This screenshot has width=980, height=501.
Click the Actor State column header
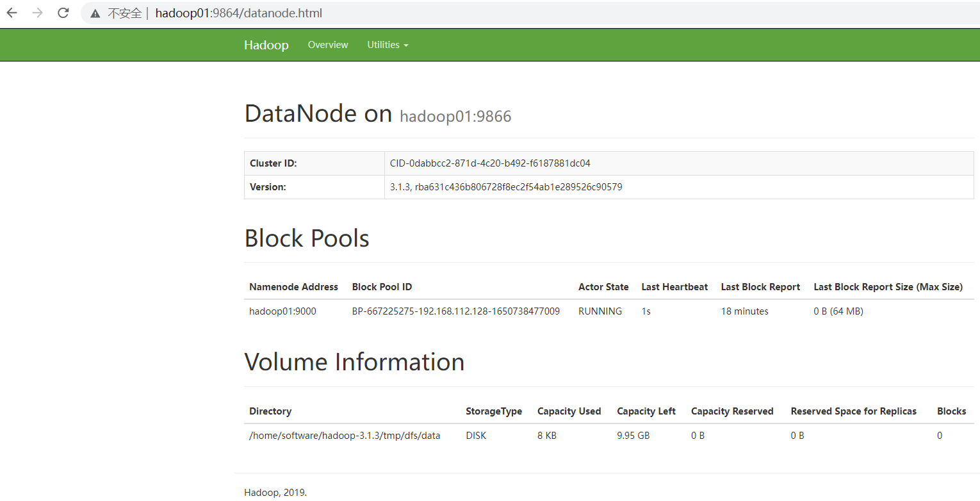pos(603,287)
